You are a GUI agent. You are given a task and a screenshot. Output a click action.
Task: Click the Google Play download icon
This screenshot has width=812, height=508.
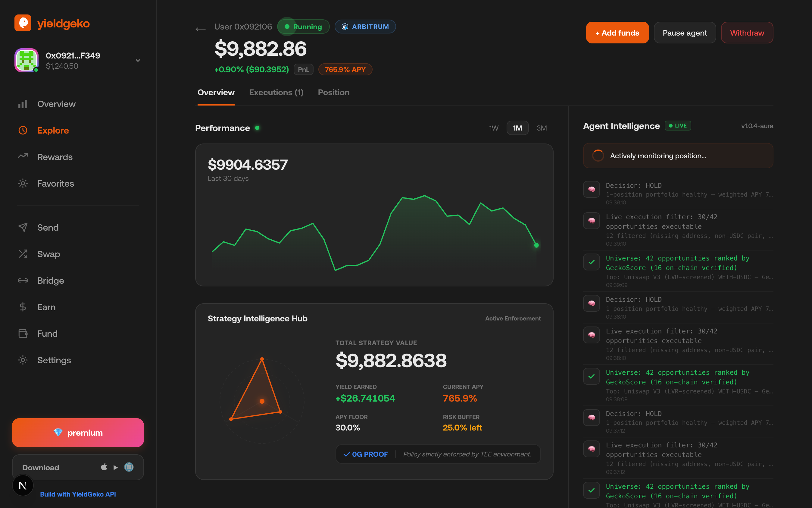pos(115,467)
